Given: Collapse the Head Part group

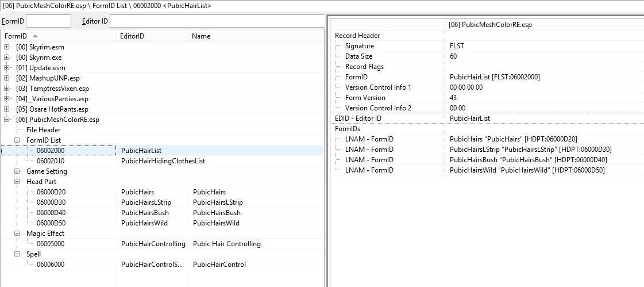Looking at the screenshot, I should pos(17,182).
